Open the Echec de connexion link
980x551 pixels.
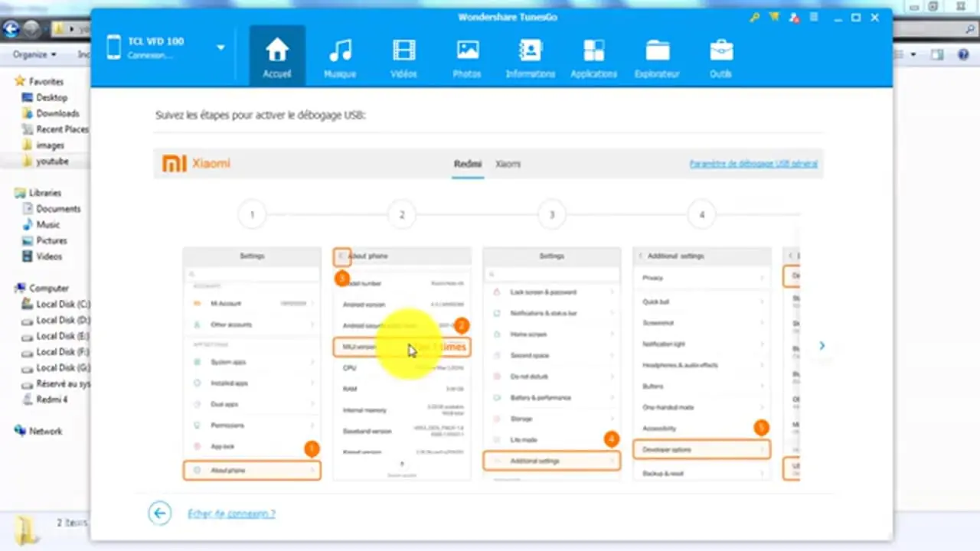[231, 514]
